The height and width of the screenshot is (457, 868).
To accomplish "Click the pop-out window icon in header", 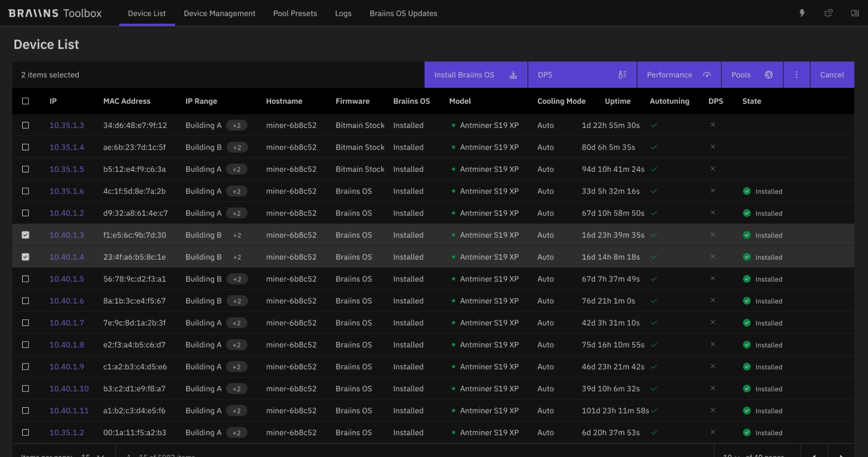I will [x=828, y=13].
